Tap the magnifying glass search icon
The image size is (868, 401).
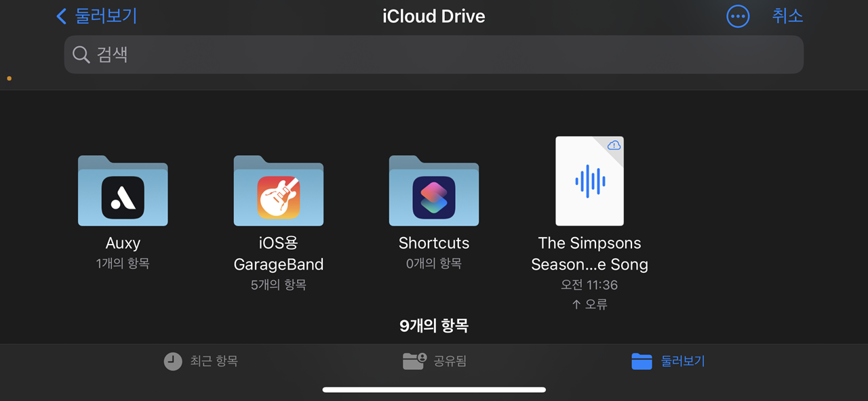coord(81,55)
